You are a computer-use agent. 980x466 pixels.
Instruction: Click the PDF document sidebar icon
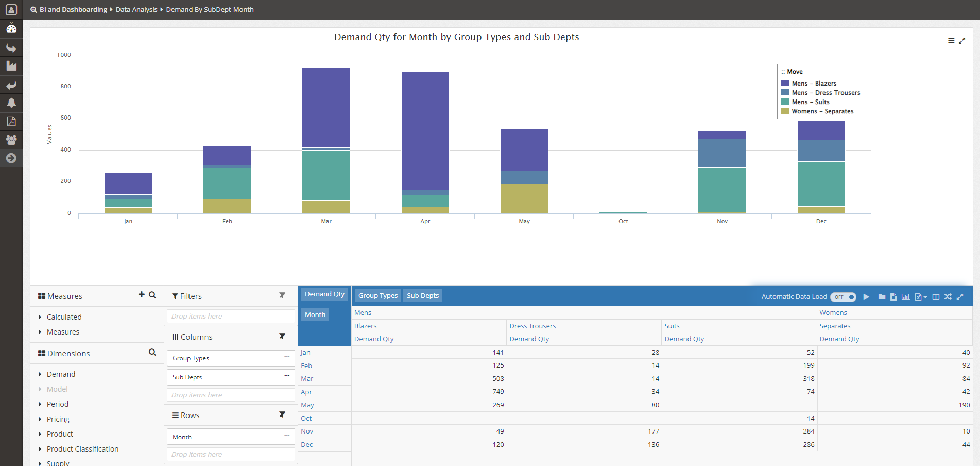[11, 121]
